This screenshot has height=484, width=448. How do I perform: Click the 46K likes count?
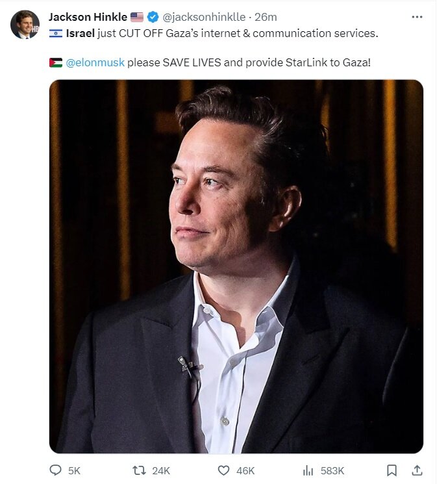pyautogui.click(x=245, y=470)
